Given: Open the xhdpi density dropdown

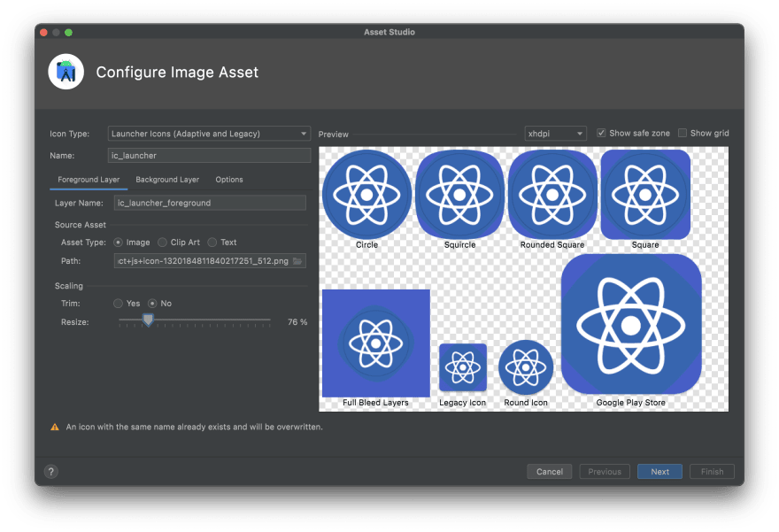Looking at the screenshot, I should (555, 134).
